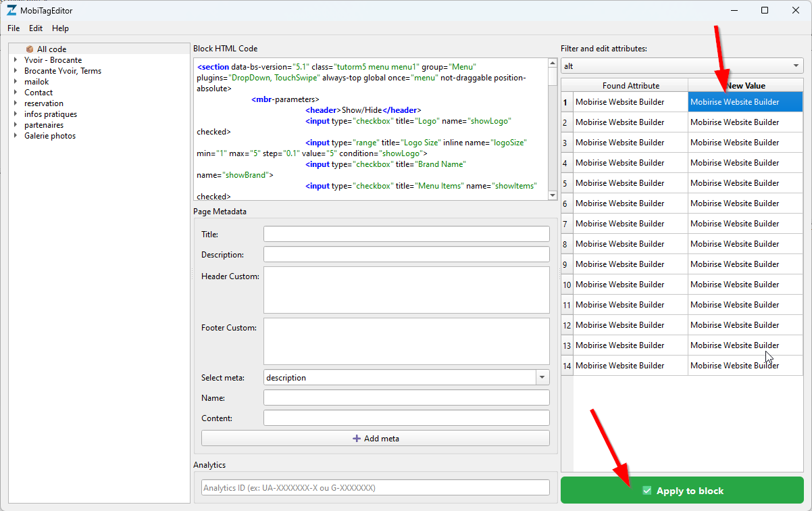Select the infos pratiques page
This screenshot has height=511, width=812.
[x=51, y=114]
